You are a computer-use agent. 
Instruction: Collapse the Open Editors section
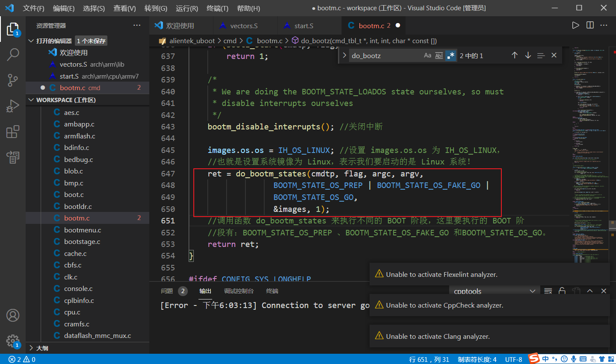point(31,41)
